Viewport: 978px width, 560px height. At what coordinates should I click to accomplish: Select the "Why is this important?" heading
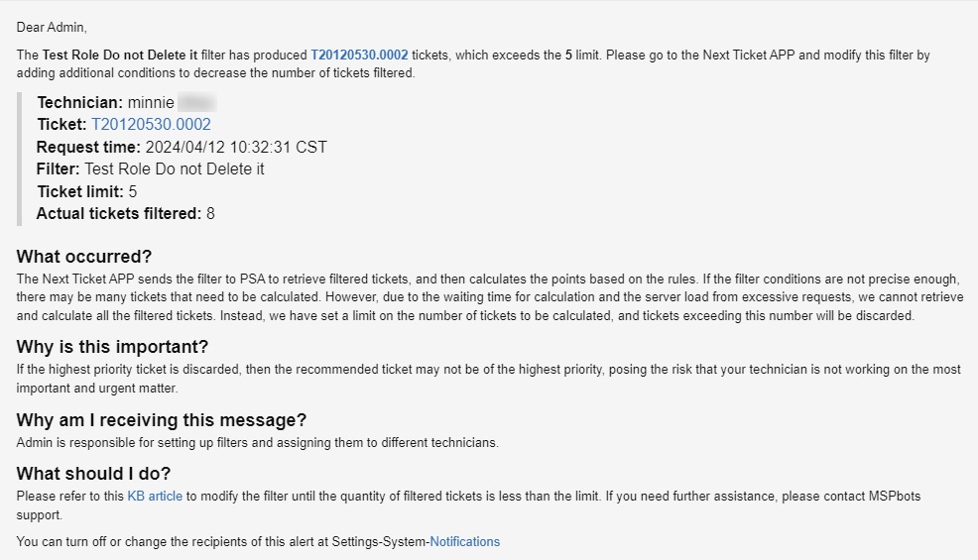(x=113, y=347)
